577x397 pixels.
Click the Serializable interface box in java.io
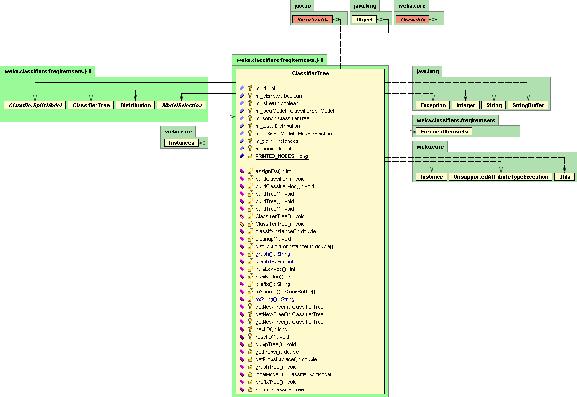point(313,20)
